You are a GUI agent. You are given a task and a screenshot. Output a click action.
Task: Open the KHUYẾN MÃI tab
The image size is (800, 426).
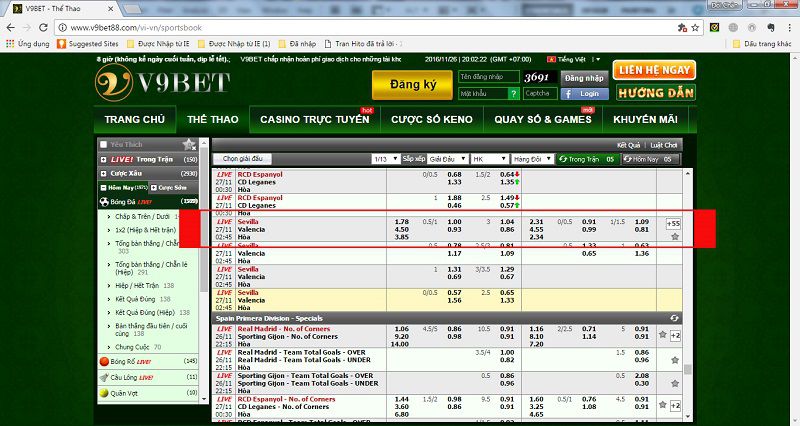(645, 119)
